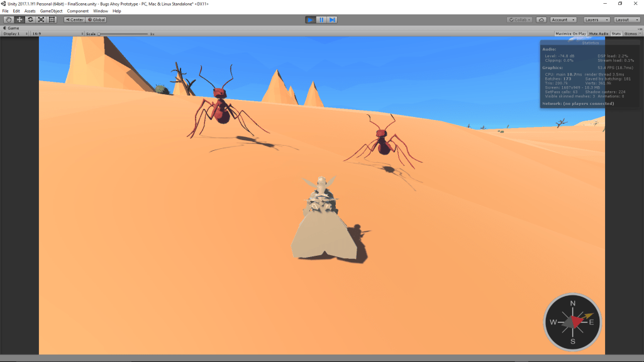Open the Component menu
The image size is (644, 362).
(x=78, y=11)
